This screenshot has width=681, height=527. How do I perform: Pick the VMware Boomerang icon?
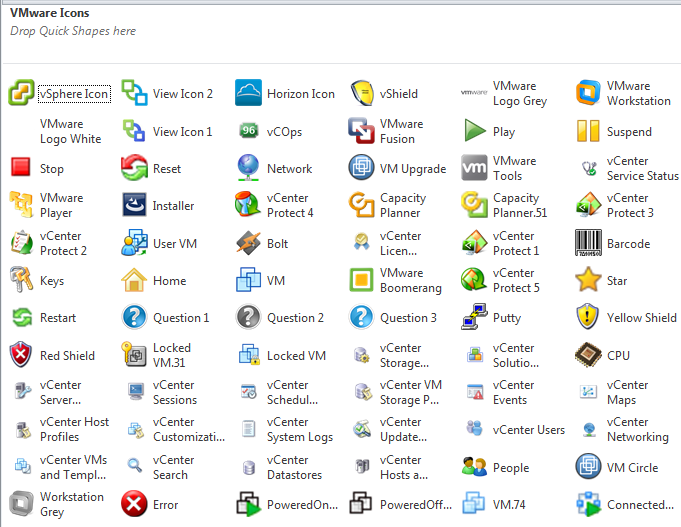361,279
